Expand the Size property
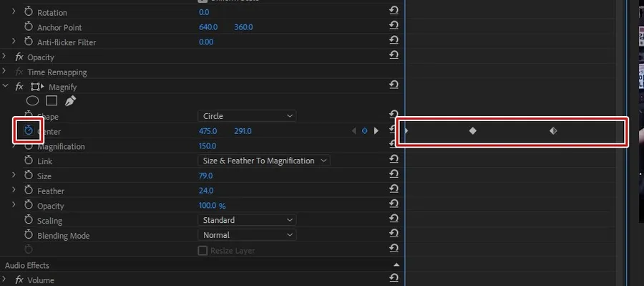This screenshot has height=286, width=644. (14, 175)
